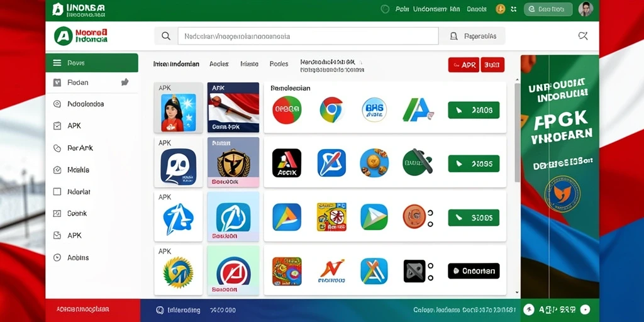Click the Ragerenlas filter button
Screen dimensions: 644x322
tap(472, 36)
